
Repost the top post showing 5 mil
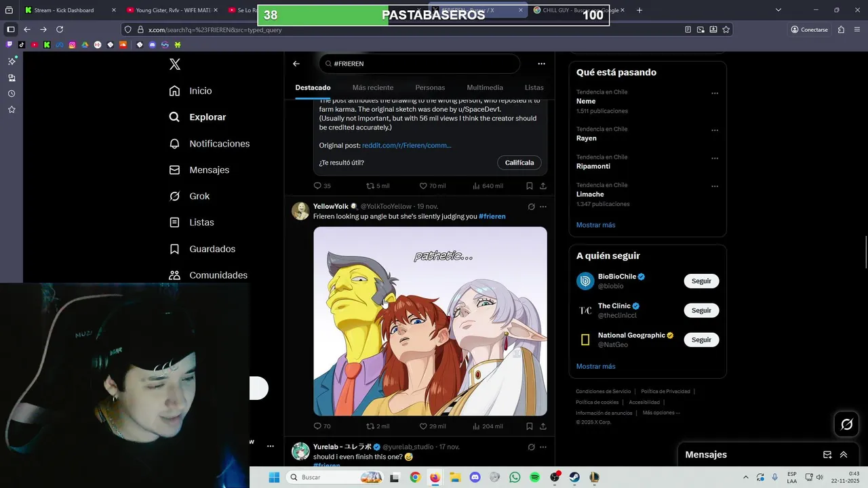click(x=378, y=186)
